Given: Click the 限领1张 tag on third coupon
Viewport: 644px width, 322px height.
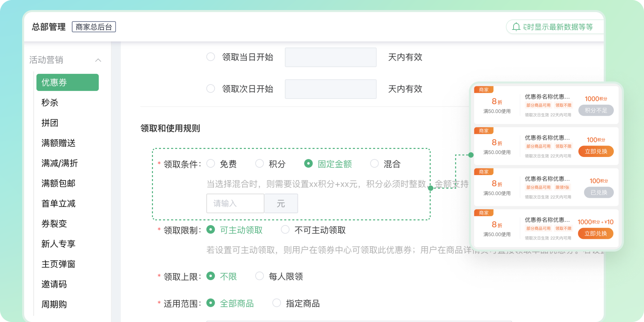Looking at the screenshot, I should 562,187.
